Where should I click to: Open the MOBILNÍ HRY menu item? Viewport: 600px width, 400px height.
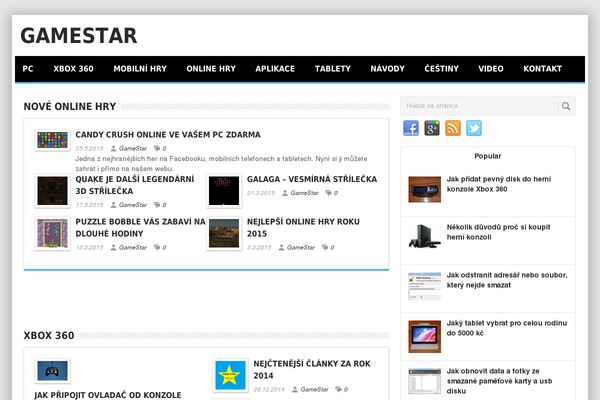tap(140, 69)
